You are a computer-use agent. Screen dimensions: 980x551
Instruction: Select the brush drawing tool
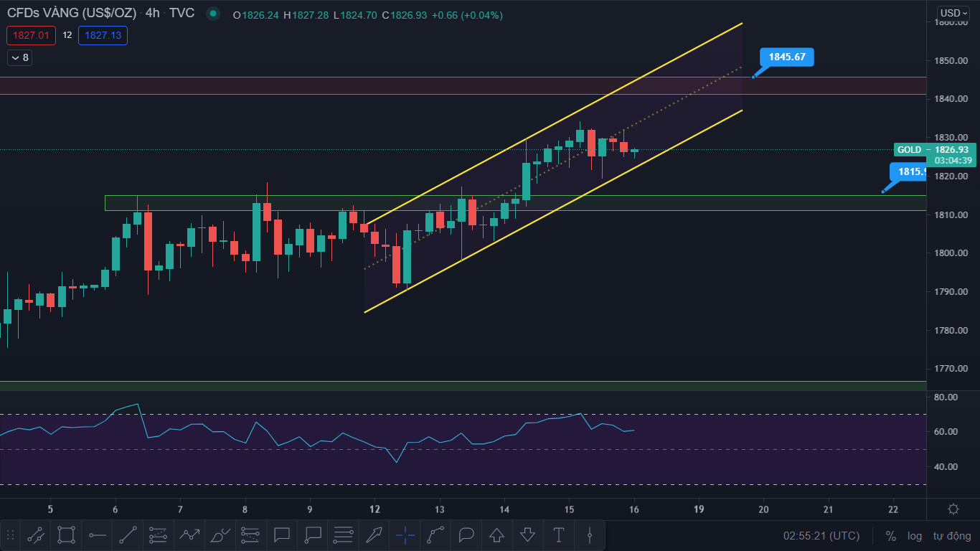(x=220, y=535)
